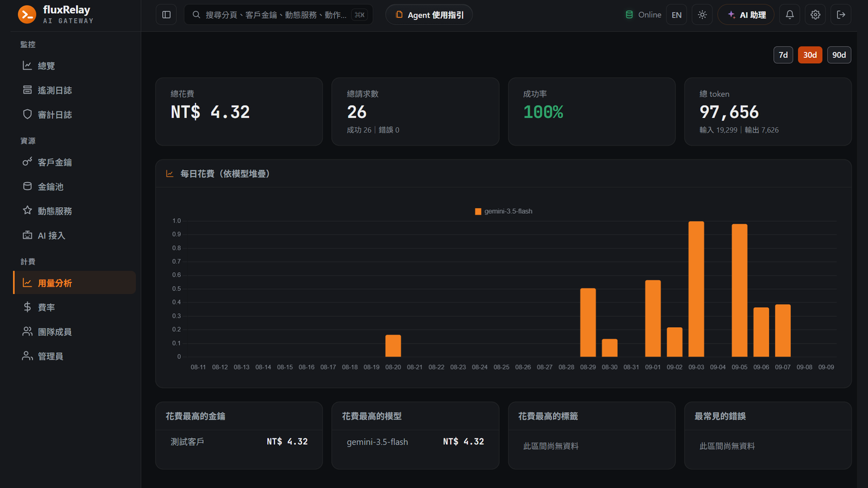
Task: Click the total token value 97,656
Action: [729, 112]
